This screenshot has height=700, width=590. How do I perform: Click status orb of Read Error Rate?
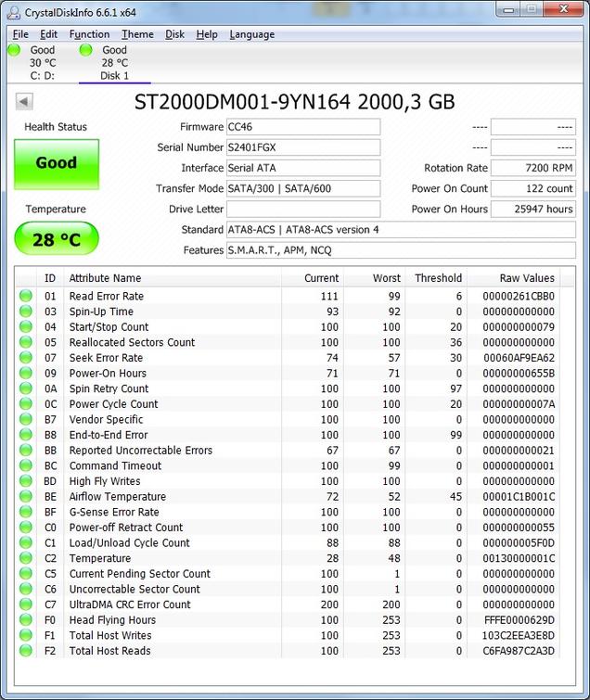click(x=26, y=296)
